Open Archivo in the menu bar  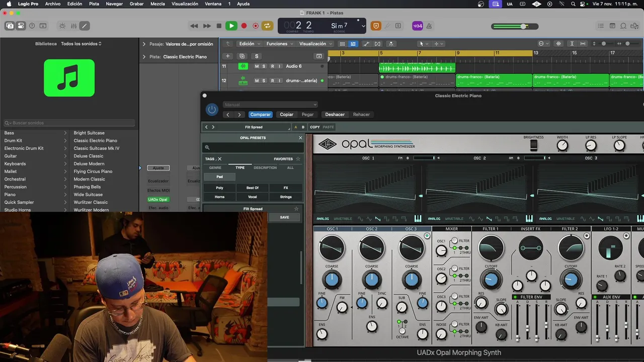(52, 4)
